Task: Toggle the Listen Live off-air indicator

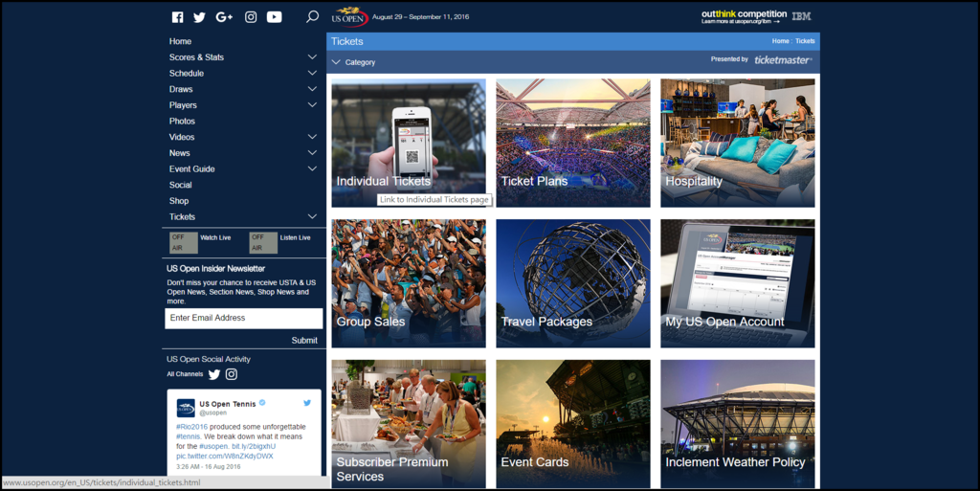Action: (x=263, y=242)
